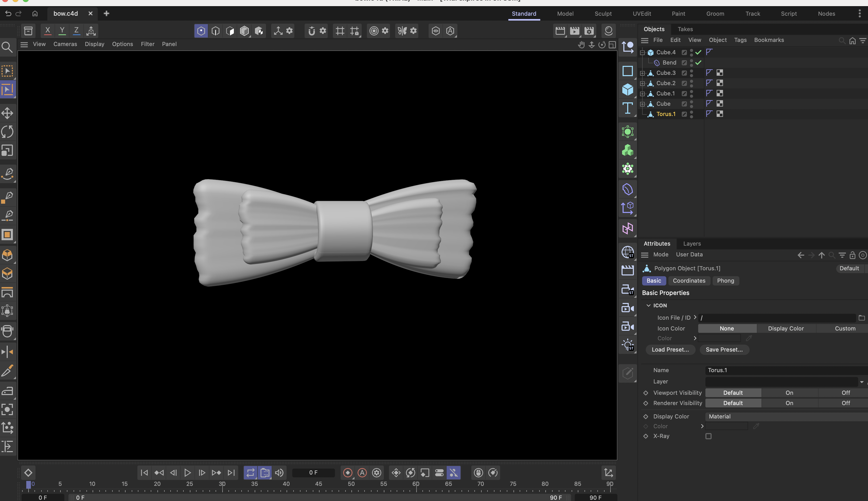Click the record active objects button

click(x=348, y=472)
